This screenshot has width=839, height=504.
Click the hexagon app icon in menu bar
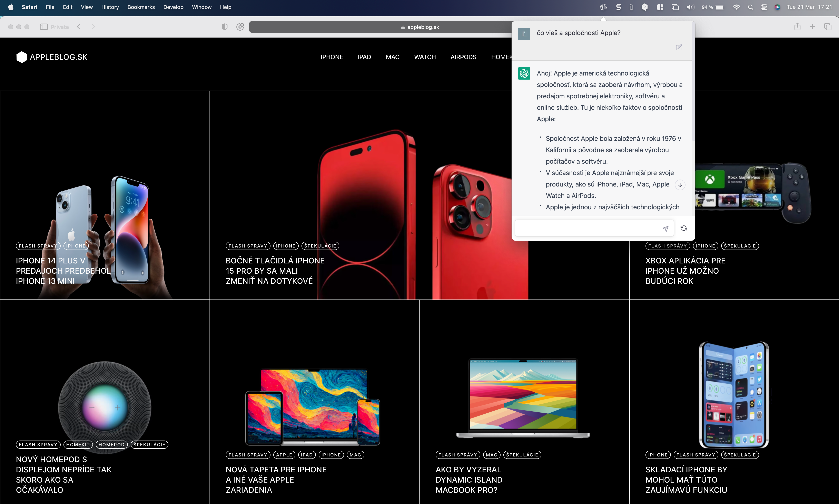(x=644, y=7)
